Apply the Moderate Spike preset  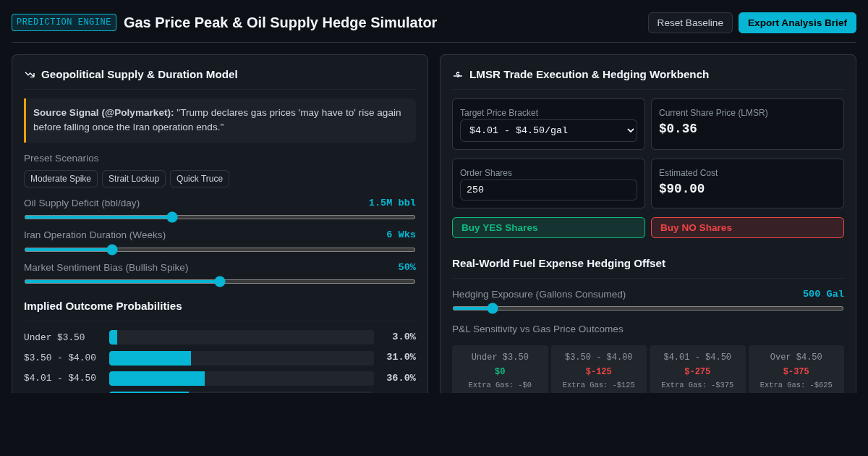(x=61, y=179)
